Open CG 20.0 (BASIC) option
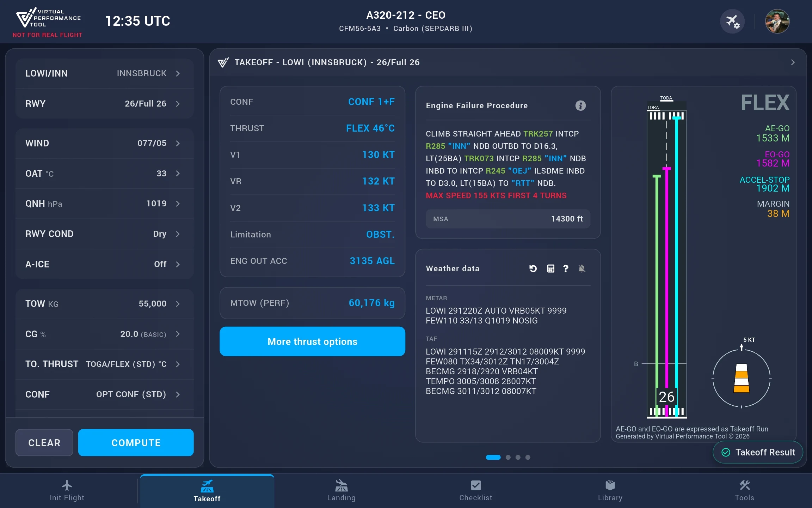The height and width of the screenshot is (508, 812). 104,334
